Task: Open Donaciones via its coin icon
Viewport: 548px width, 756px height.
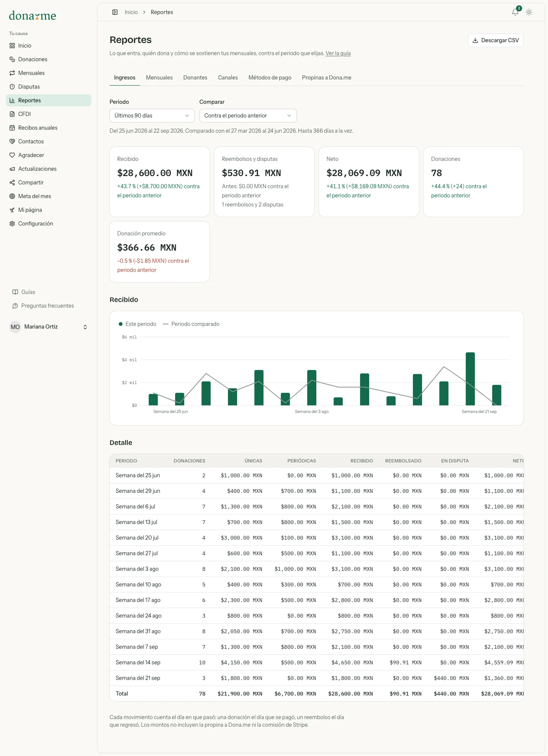Action: [x=12, y=59]
